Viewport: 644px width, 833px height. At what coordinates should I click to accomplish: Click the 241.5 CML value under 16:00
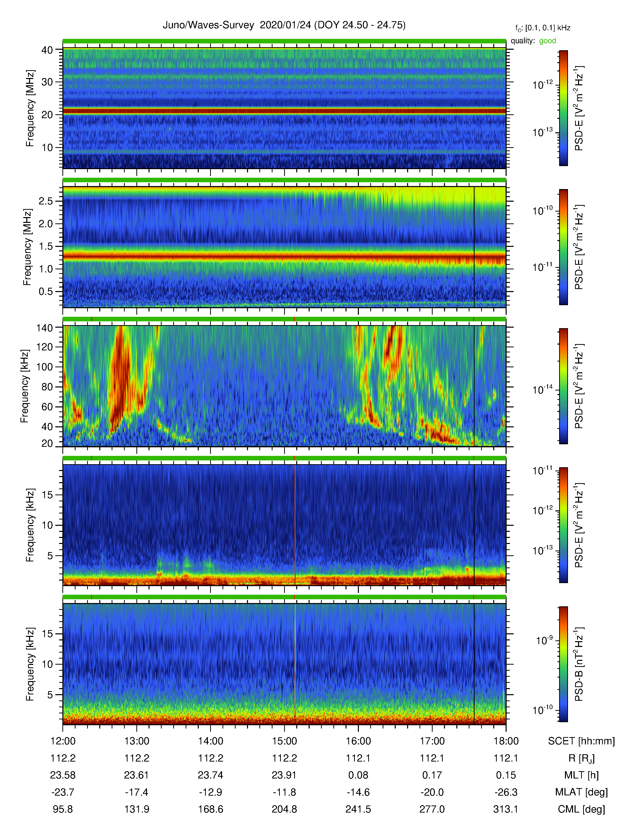pyautogui.click(x=358, y=809)
